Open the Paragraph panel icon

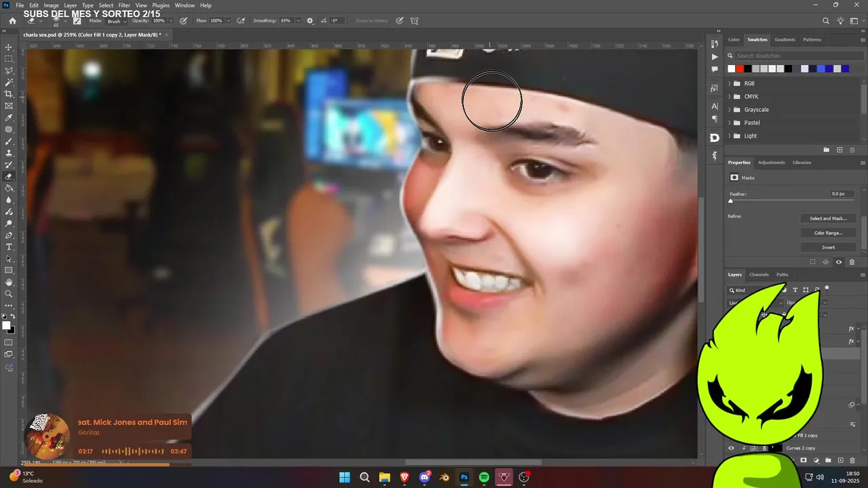(x=714, y=119)
